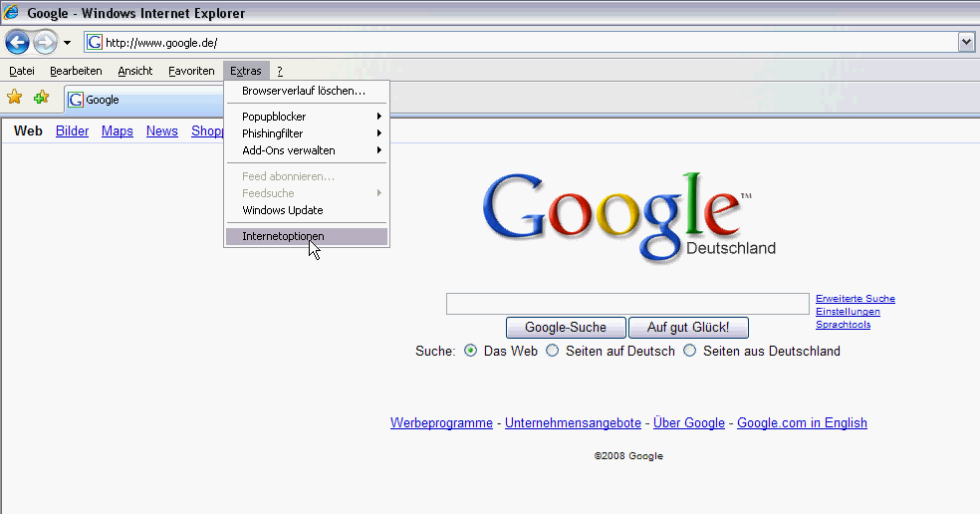Select Browserverlauf löschen menu entry
This screenshot has width=980, height=514.
[303, 91]
